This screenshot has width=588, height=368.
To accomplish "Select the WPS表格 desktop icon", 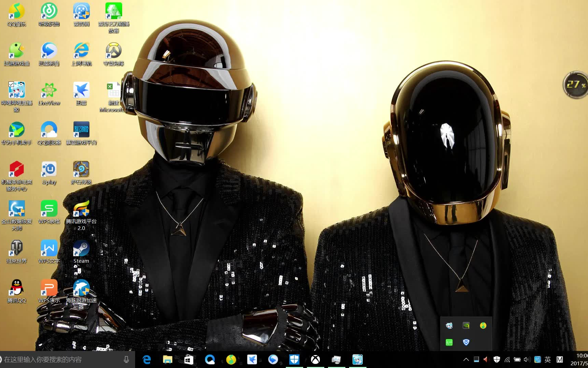I will pos(49,213).
